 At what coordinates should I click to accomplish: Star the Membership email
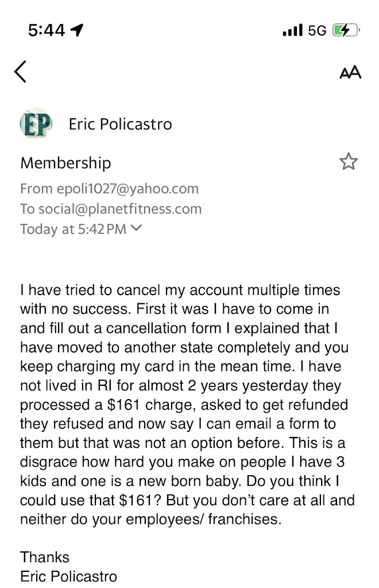[x=349, y=163]
